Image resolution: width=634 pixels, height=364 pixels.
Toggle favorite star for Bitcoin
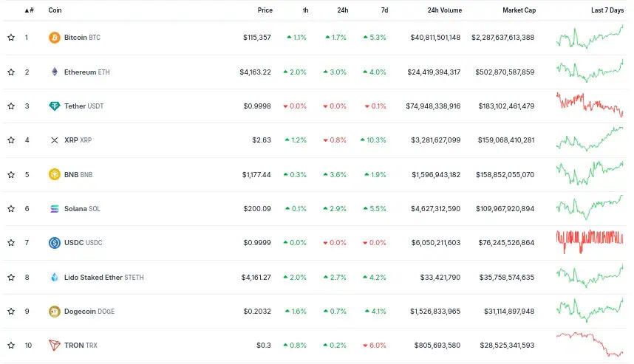click(x=11, y=38)
